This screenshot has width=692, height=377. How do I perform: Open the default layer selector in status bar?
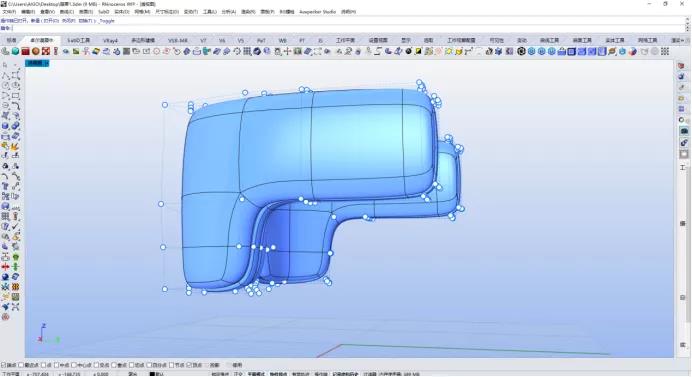point(160,374)
